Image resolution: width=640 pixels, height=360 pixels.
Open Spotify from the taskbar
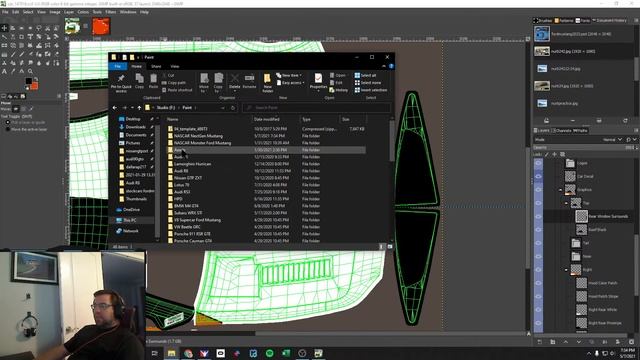pos(269,353)
